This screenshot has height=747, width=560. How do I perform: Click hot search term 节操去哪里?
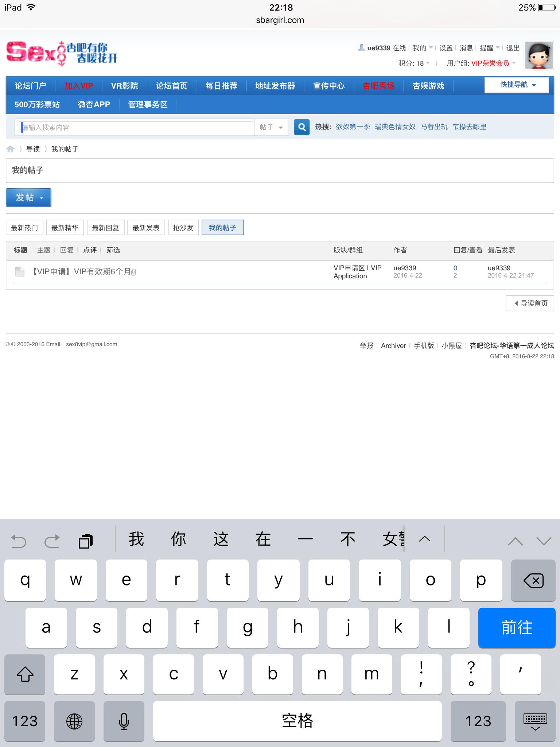pos(470,127)
